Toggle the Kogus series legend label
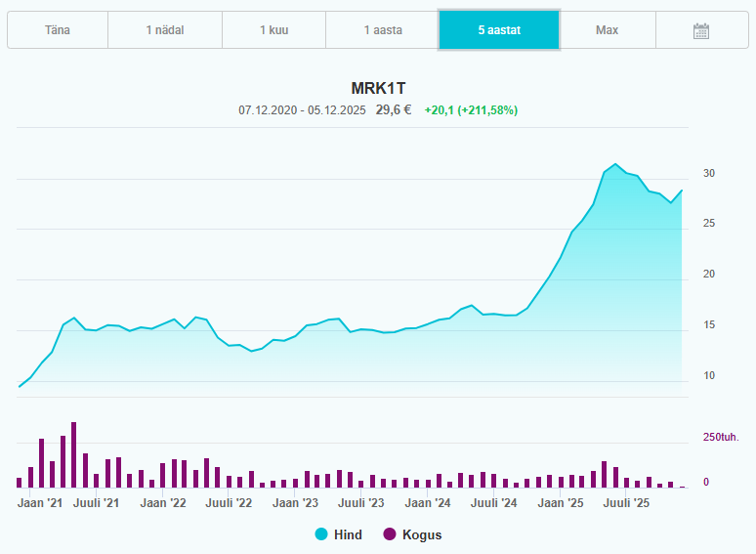Viewport: 756px width, 554px height. tap(422, 534)
